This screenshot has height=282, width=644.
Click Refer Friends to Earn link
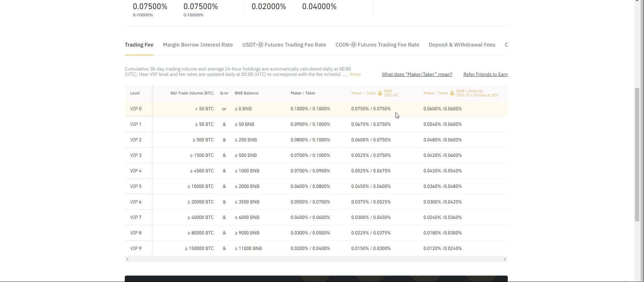pyautogui.click(x=485, y=75)
